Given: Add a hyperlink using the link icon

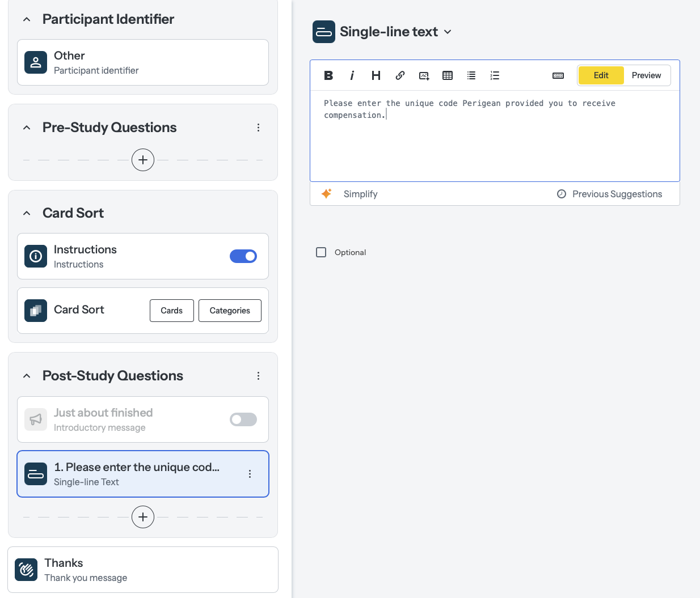Looking at the screenshot, I should pyautogui.click(x=400, y=75).
